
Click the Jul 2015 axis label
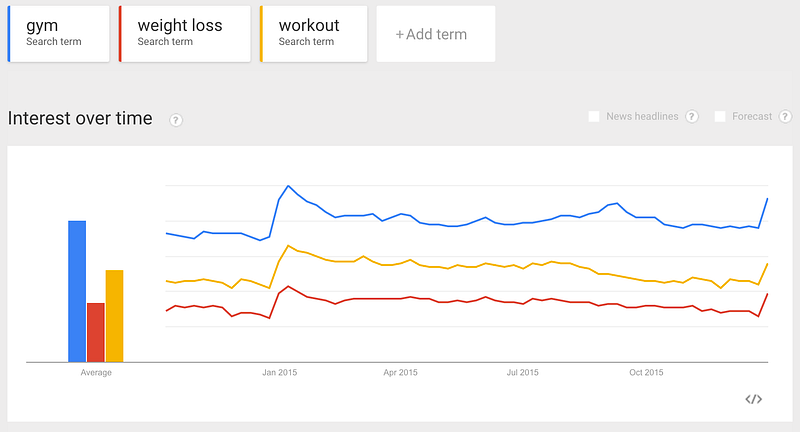[x=522, y=373]
